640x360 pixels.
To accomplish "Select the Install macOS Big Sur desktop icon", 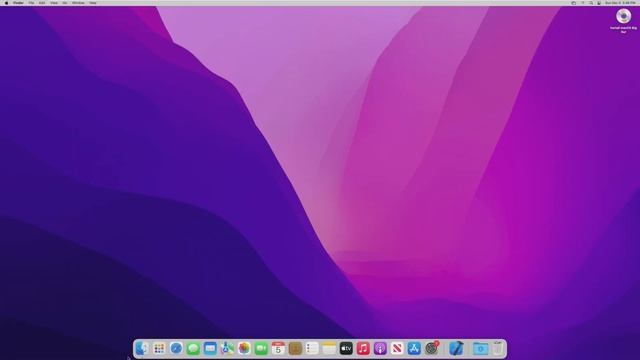I will [623, 20].
